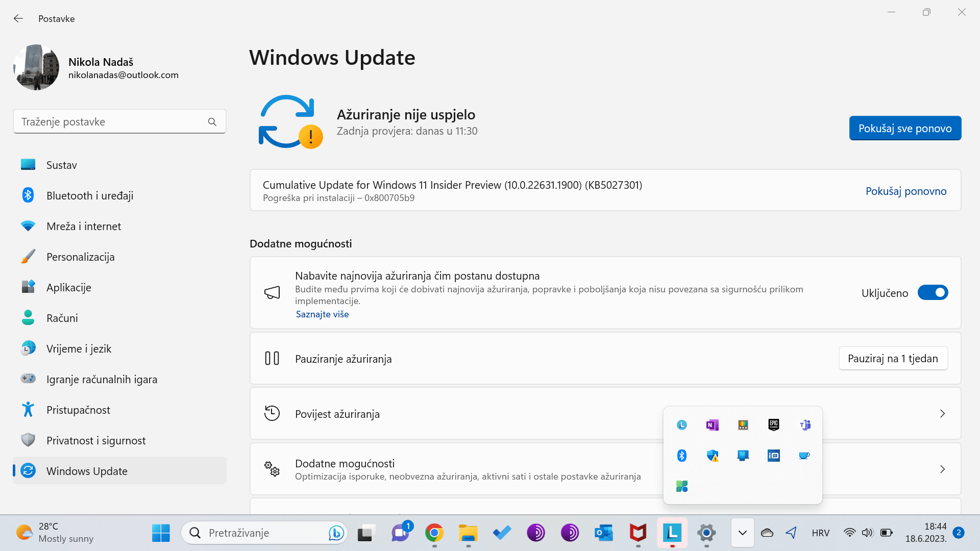Open Outlook from the taskbar
980x551 pixels.
tap(604, 533)
